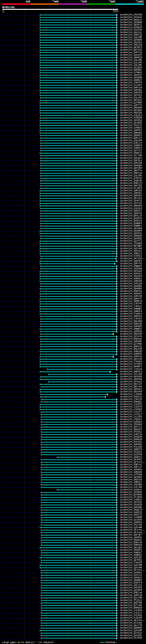Click label UniRef100_P17508
Screen dimensions: 146x644
(131, 638)
